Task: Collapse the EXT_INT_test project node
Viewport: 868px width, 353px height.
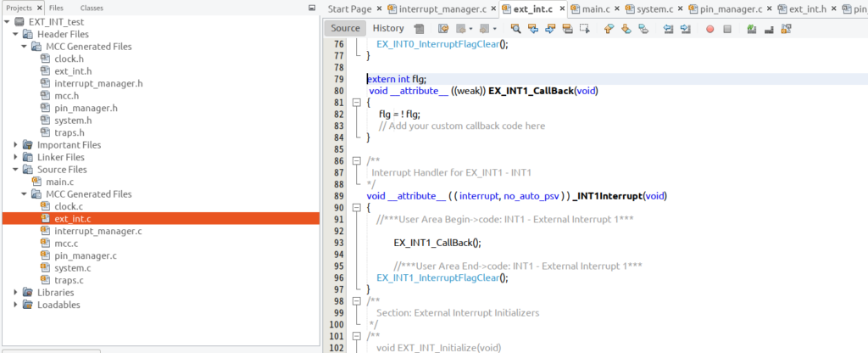Action: click(x=7, y=22)
